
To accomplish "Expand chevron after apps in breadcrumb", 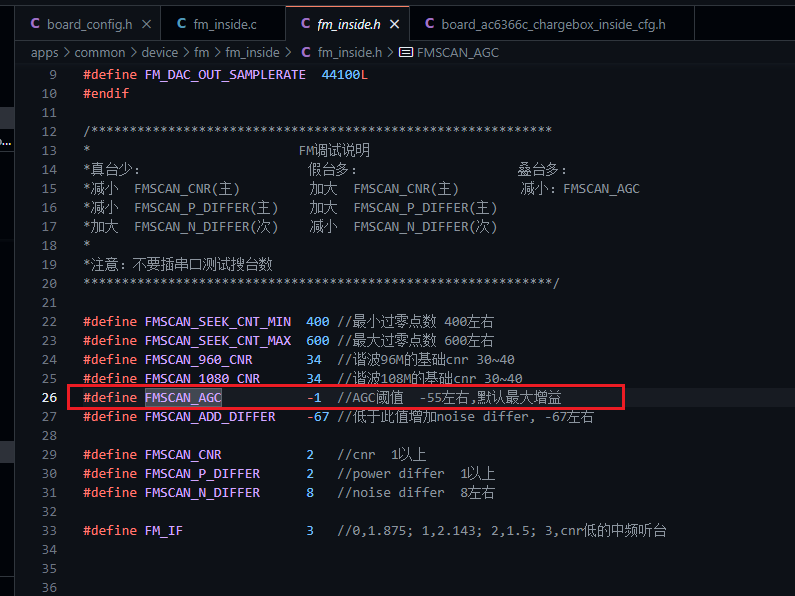I will pos(66,53).
